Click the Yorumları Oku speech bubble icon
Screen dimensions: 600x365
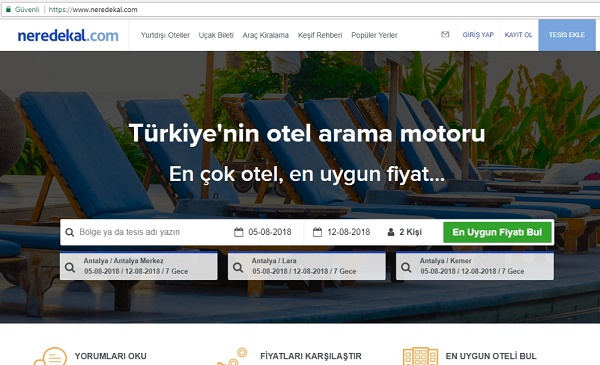51,356
